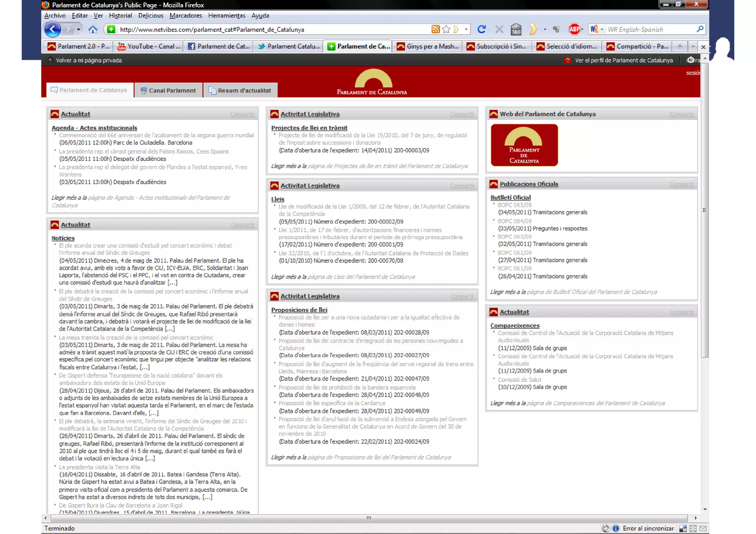
Task: Click the vertical scrollbar thumb
Action: tap(705, 210)
